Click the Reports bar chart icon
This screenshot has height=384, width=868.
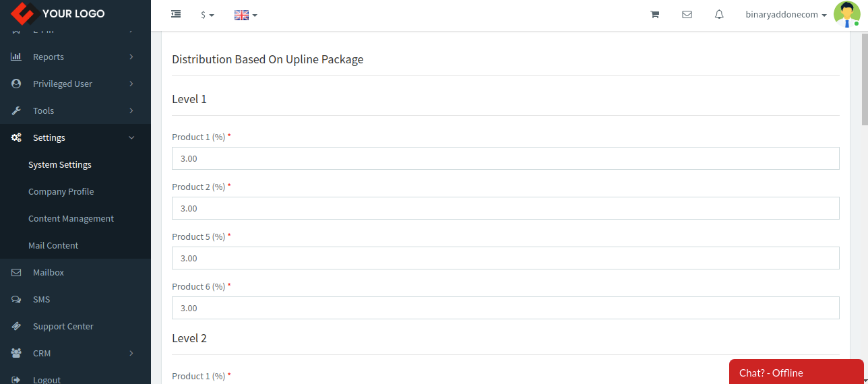[16, 57]
